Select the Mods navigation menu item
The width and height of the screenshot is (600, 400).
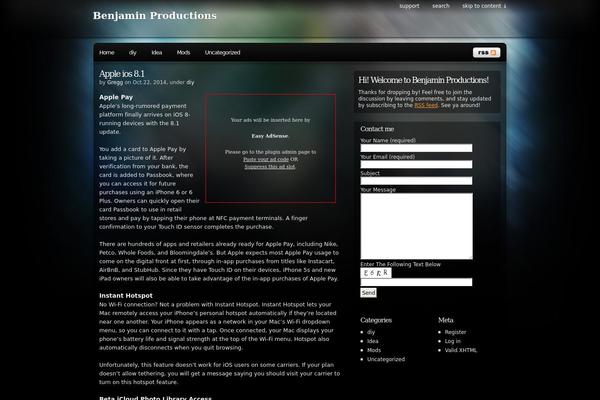point(183,52)
